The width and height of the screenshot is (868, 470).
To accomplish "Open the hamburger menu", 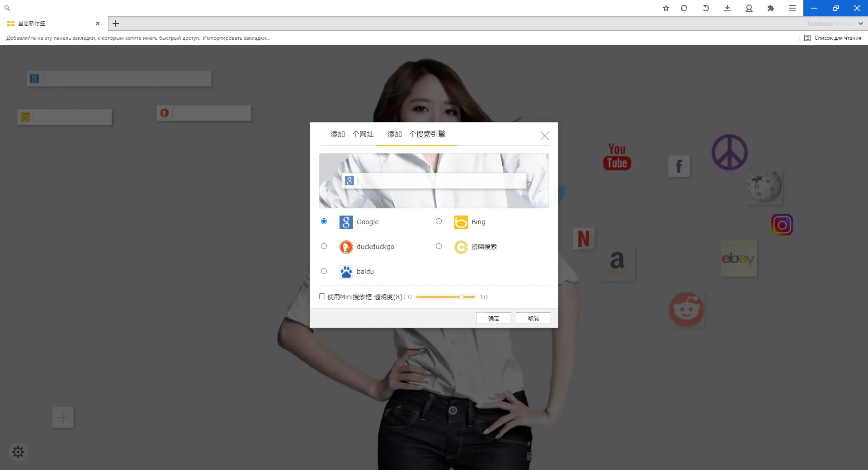I will coord(793,8).
